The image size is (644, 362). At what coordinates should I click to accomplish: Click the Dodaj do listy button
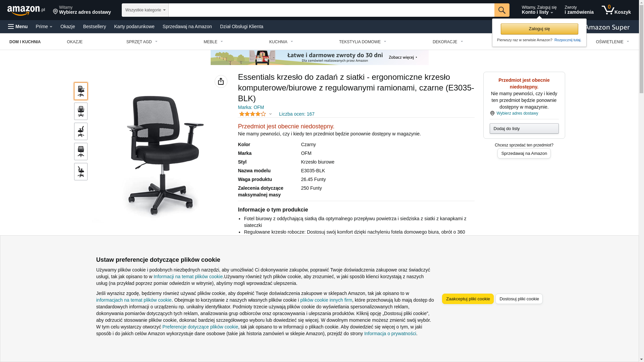524,129
